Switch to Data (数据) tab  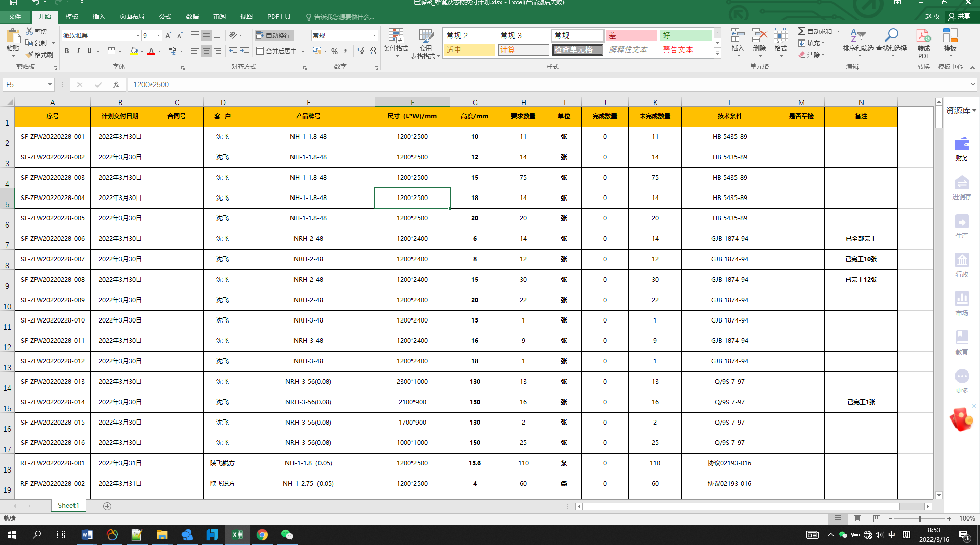tap(192, 17)
